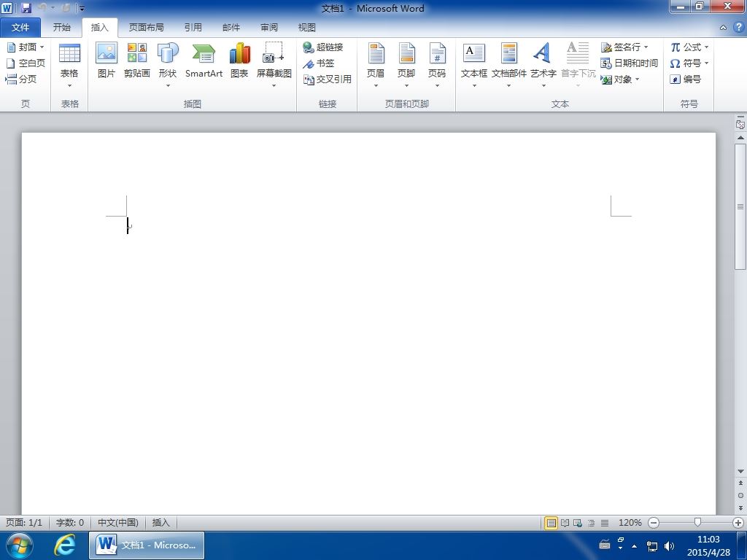Switch to the 引用 References tab
Image resolution: width=747 pixels, height=560 pixels.
(193, 27)
